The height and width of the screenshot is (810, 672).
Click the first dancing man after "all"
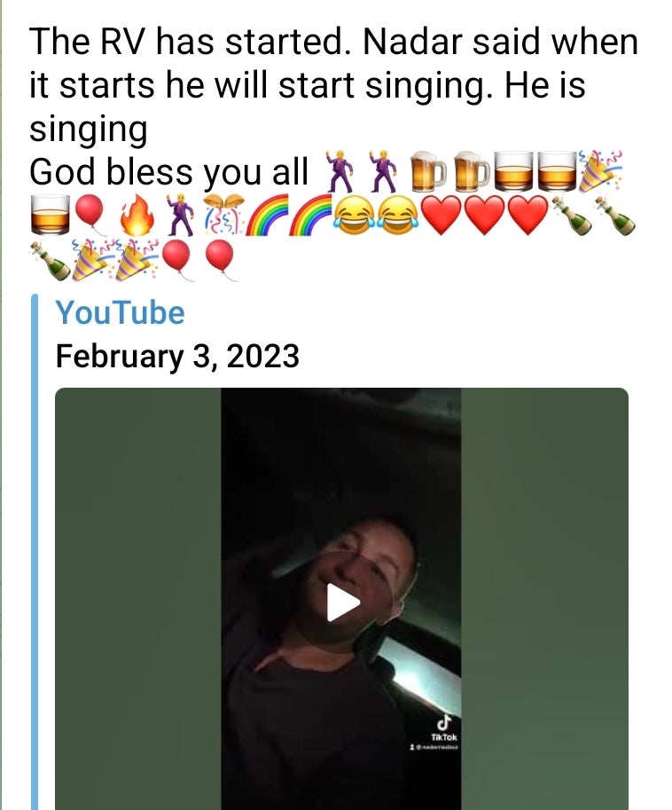[337, 172]
